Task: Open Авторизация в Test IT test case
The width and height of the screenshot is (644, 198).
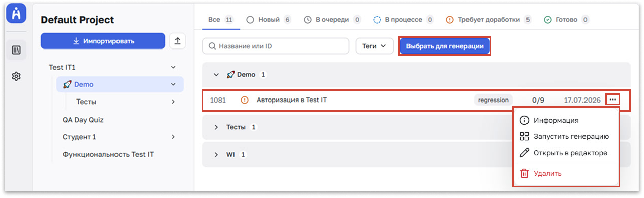Action: 291,100
